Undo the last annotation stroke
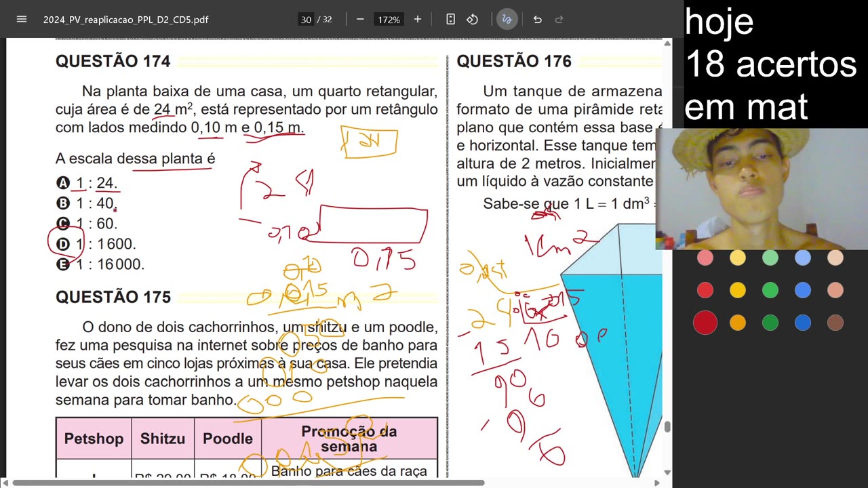This screenshot has height=488, width=868. tap(537, 19)
